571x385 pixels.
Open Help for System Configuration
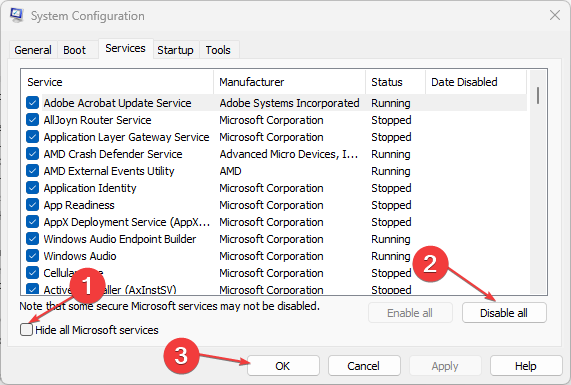click(525, 366)
